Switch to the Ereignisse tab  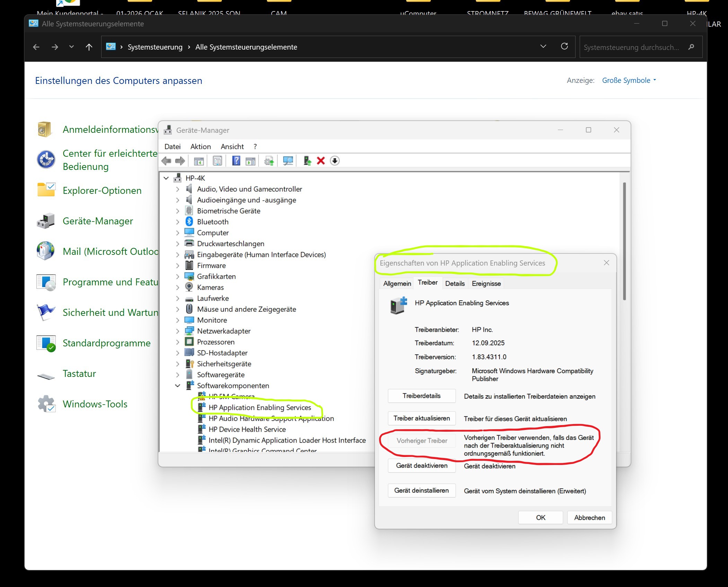[486, 284]
